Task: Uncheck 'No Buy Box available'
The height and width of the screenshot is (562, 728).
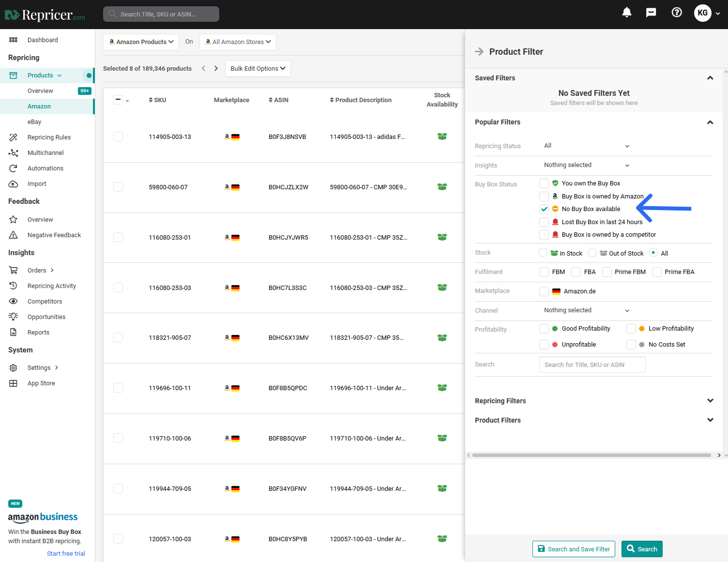Action: [544, 209]
